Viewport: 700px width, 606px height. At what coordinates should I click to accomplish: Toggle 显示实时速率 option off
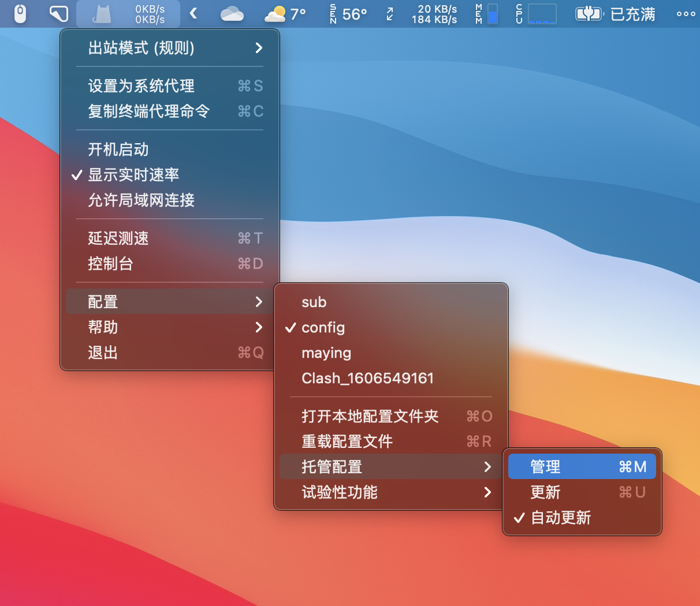(133, 175)
